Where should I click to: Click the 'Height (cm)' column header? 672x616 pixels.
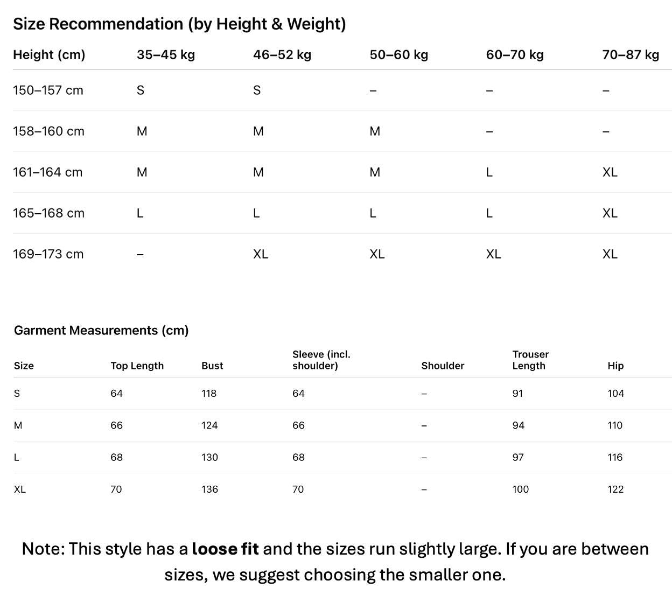pos(49,55)
